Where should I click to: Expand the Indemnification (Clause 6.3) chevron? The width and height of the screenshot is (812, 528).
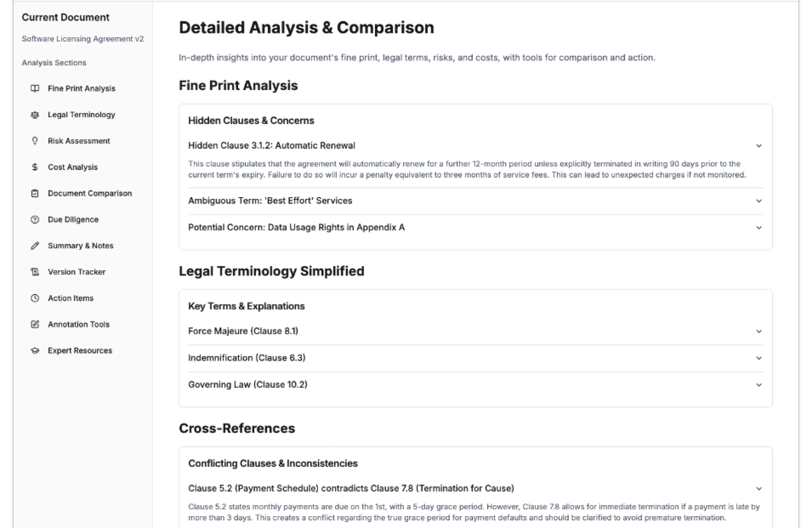pyautogui.click(x=759, y=358)
